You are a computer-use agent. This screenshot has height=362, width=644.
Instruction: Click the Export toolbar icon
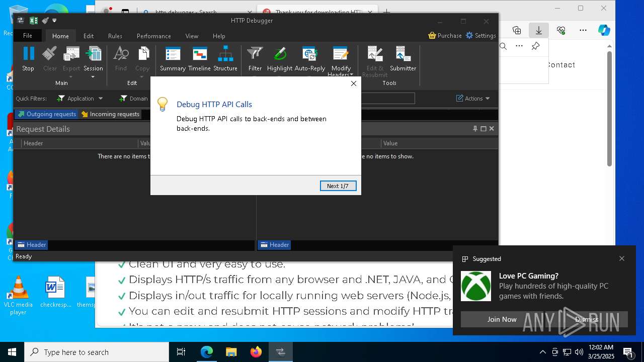pos(71,54)
